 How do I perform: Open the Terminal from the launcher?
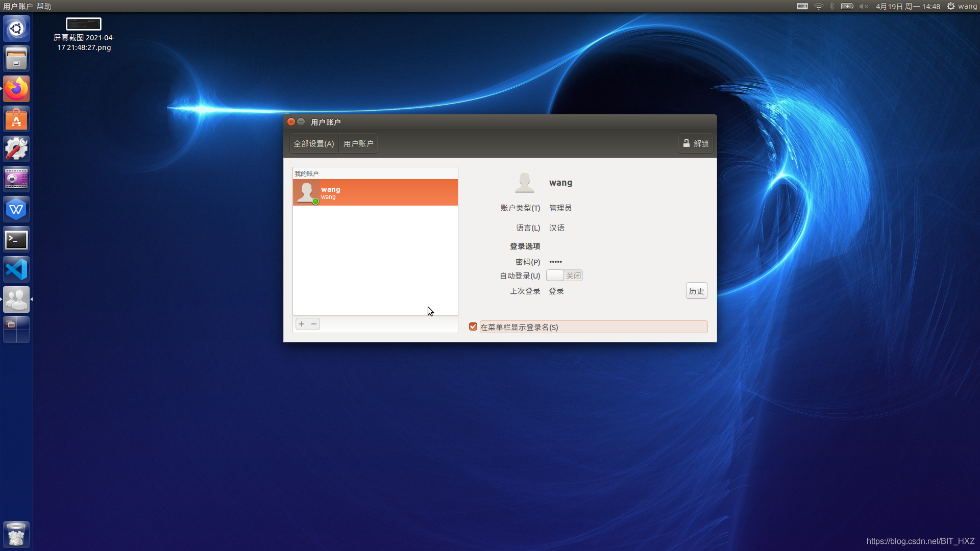[x=16, y=240]
